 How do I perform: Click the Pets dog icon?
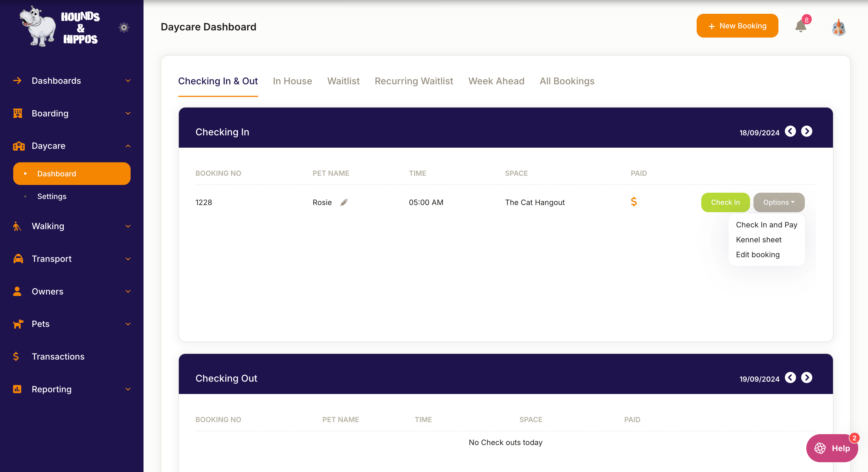click(x=18, y=324)
